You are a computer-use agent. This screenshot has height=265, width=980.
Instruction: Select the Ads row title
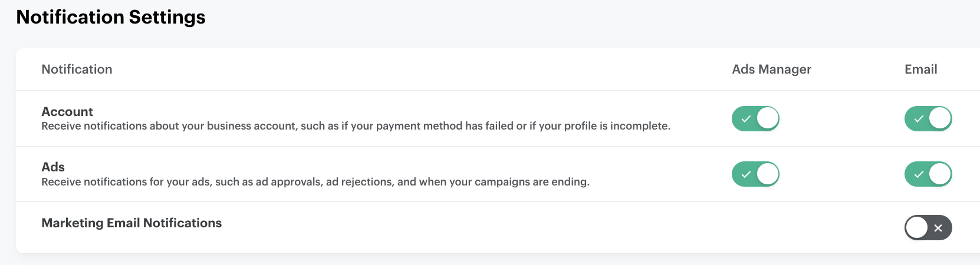click(53, 167)
